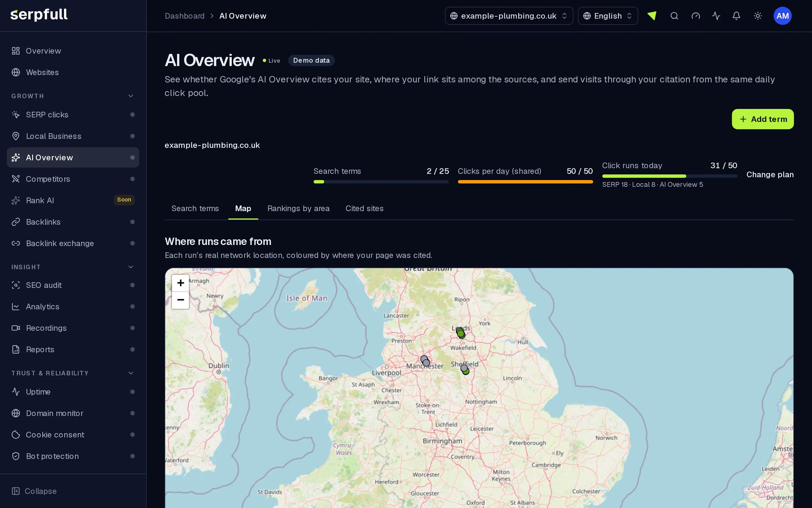Collapse the INSIGHT section
812x508 pixels.
131,267
